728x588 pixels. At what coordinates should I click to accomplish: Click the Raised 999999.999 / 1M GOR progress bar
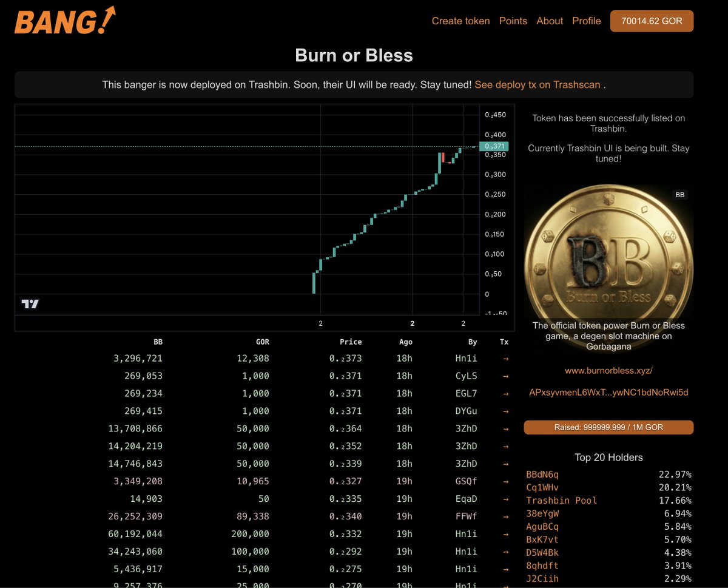pyautogui.click(x=608, y=427)
